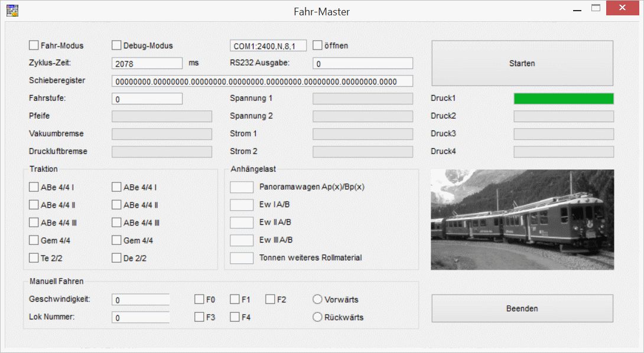Screen dimensions: 644x353
Task: Click the Schieberegister bit string field
Action: 262,81
